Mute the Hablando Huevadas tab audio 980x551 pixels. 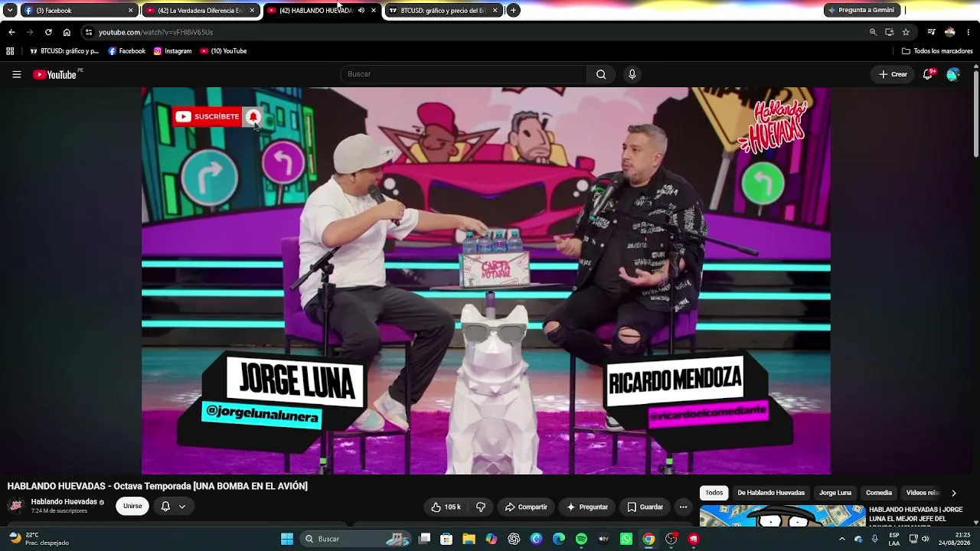point(361,10)
